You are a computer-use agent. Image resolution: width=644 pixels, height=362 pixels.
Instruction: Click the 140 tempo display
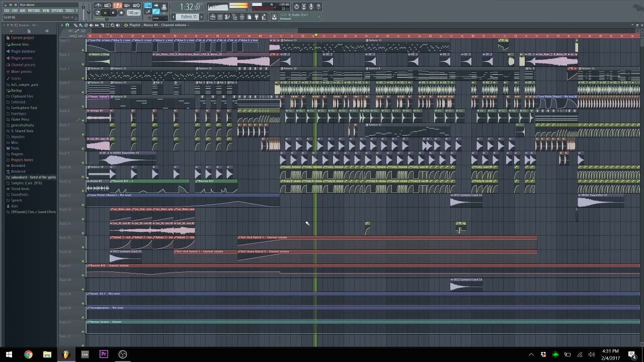(133, 13)
